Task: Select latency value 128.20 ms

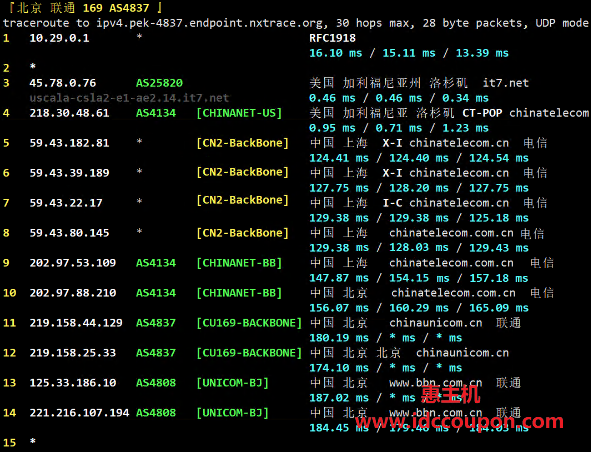Action: coord(419,188)
